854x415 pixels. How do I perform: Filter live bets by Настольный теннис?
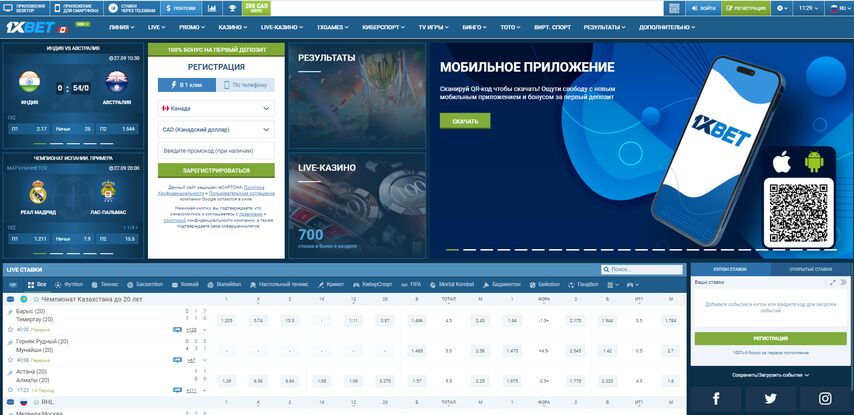pos(279,285)
